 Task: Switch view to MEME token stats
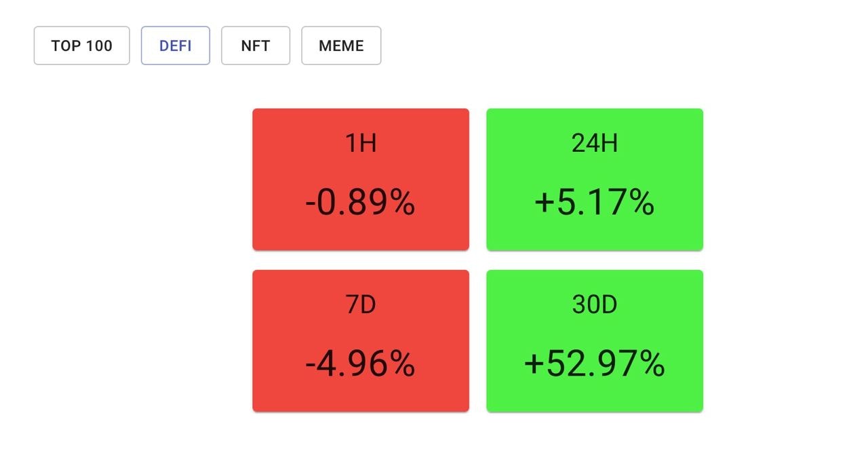point(341,45)
